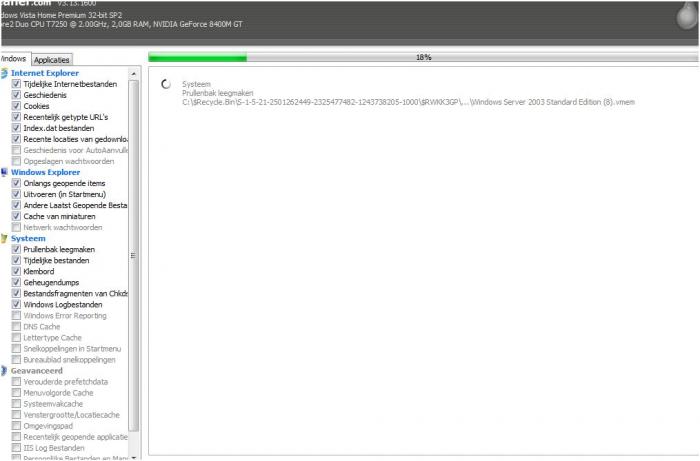Toggle Cache van miniaturen checkbox
The height and width of the screenshot is (461, 700).
[x=17, y=216]
